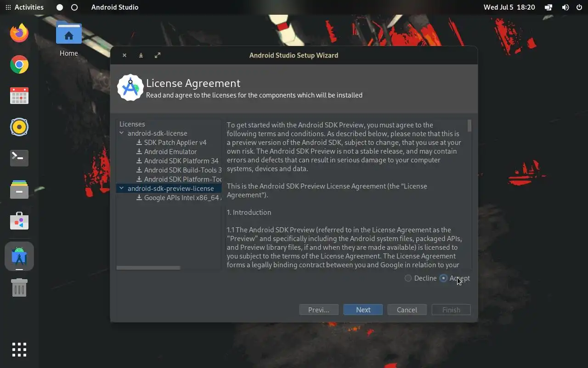Open Rhythmbox music player icon
588x368 pixels.
pyautogui.click(x=19, y=127)
